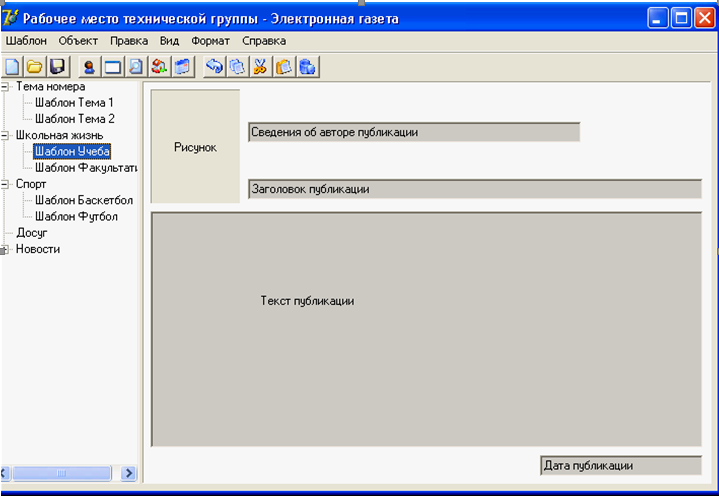
Task: Click the Заголовок публикации field
Action: (475, 189)
